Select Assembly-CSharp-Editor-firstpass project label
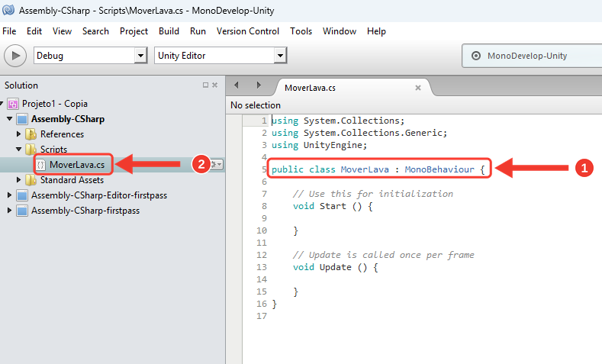Image resolution: width=602 pixels, height=364 pixels. click(99, 195)
